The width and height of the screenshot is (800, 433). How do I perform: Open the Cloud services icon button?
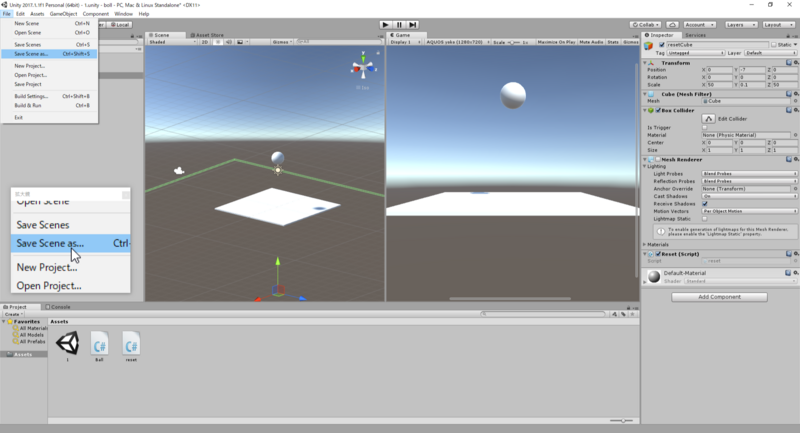coord(672,24)
